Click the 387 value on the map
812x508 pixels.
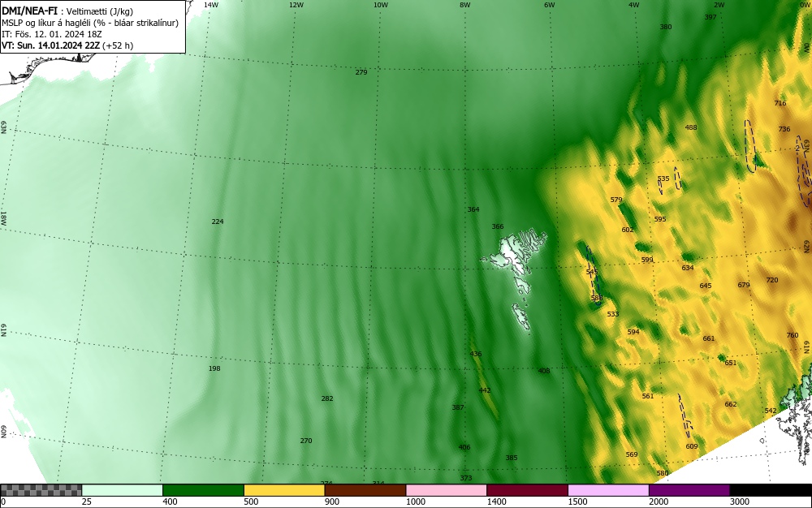[x=458, y=407]
